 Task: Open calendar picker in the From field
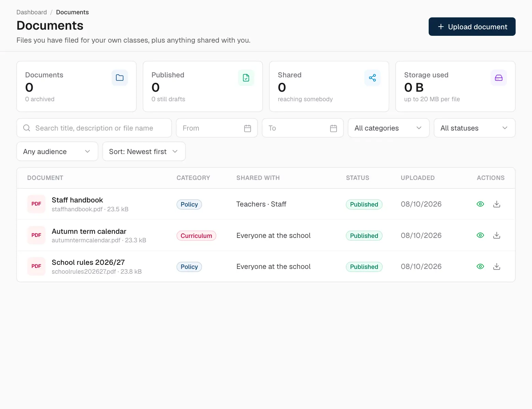248,128
